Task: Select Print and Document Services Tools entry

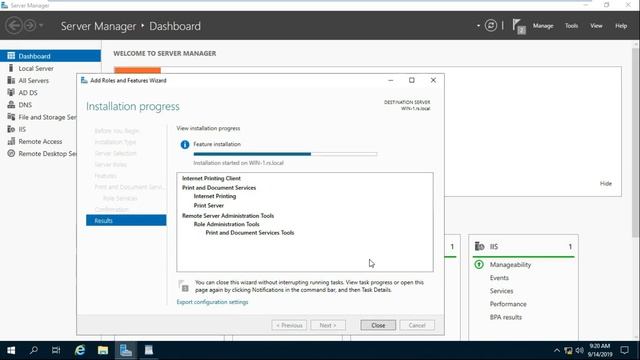Action: (250, 233)
